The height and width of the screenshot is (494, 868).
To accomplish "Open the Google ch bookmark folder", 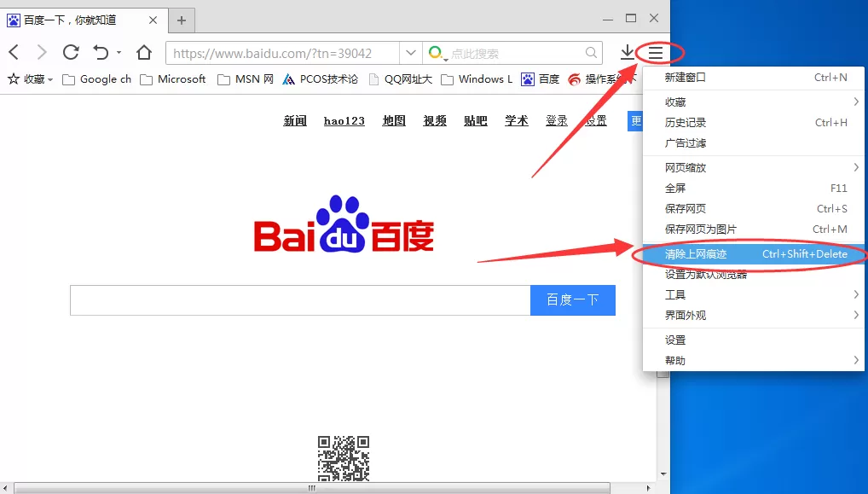I will pyautogui.click(x=97, y=79).
